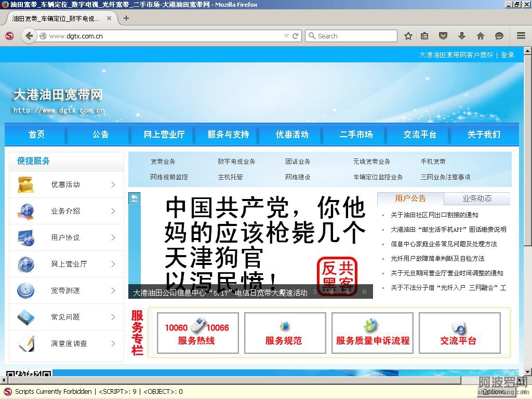Open the Downloads arrow icon

(461, 36)
